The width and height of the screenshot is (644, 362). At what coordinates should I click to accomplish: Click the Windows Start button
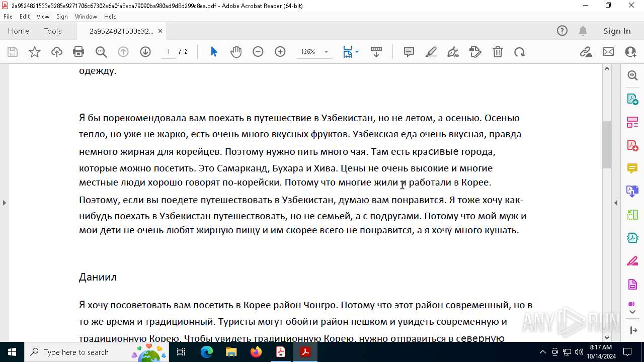12,352
